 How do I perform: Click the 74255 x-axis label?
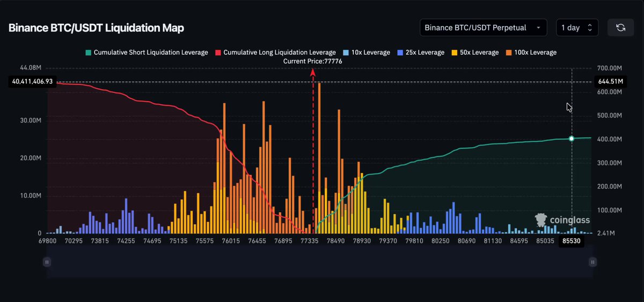pos(126,242)
